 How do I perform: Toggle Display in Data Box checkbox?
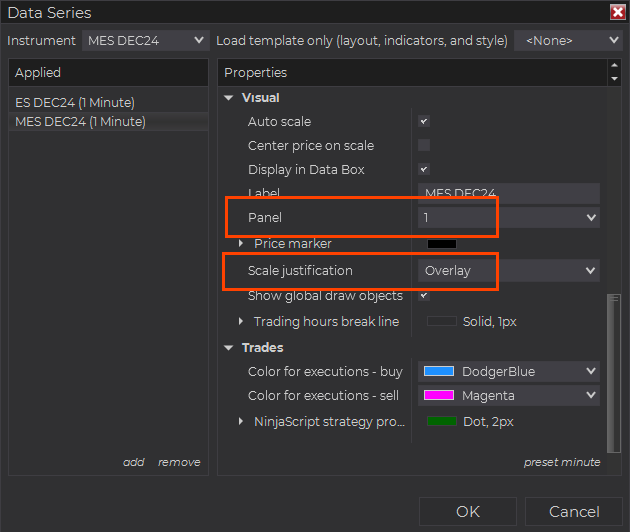tap(424, 170)
